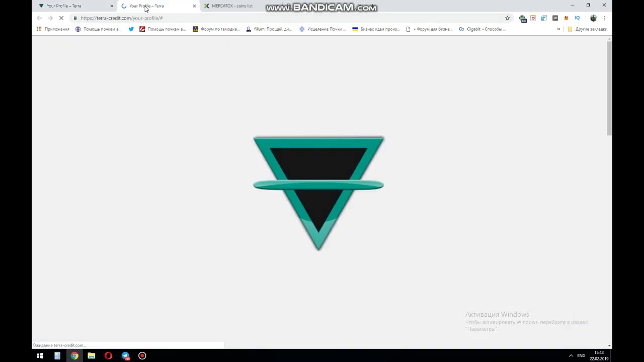Expand the hidden bookmarks chevron

click(x=558, y=29)
